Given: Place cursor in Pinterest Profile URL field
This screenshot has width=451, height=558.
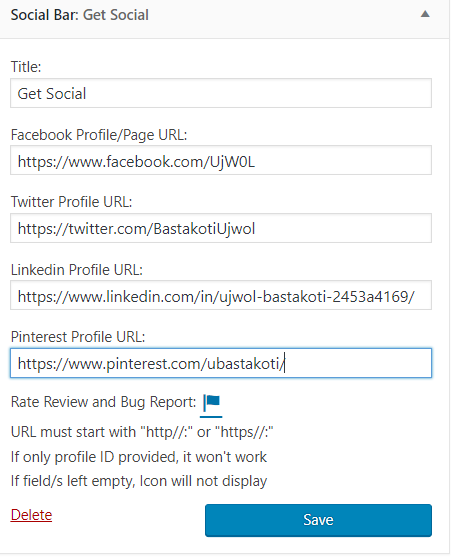Looking at the screenshot, I should pyautogui.click(x=221, y=363).
